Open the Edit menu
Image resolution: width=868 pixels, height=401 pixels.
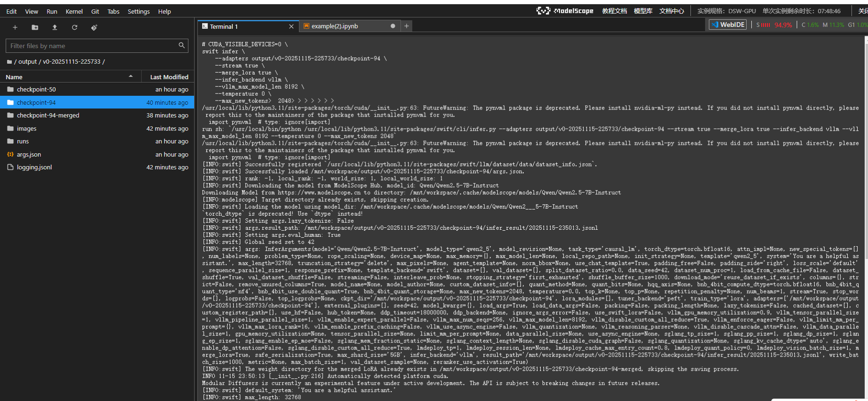(x=11, y=11)
